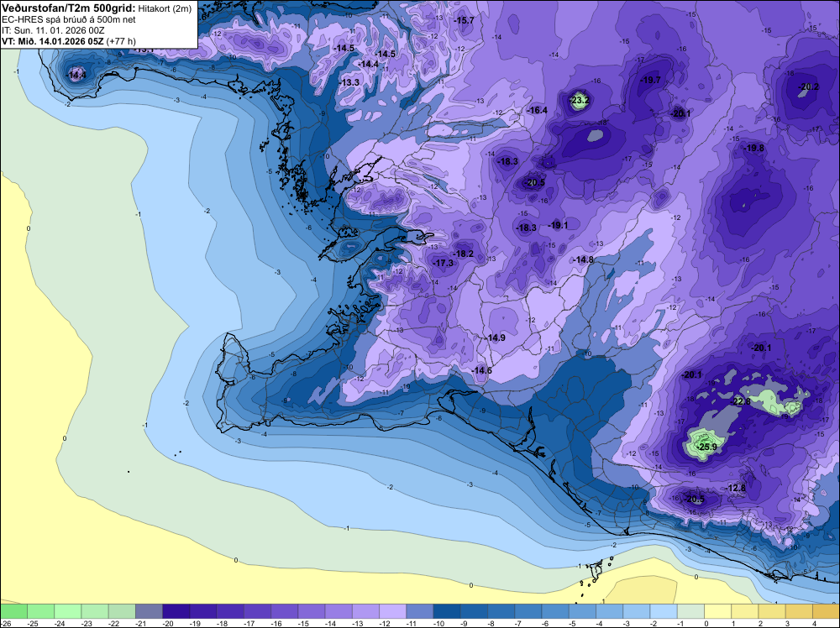840x628 pixels.
Task: Click the -19.7 temperature label
Action: click(x=650, y=81)
